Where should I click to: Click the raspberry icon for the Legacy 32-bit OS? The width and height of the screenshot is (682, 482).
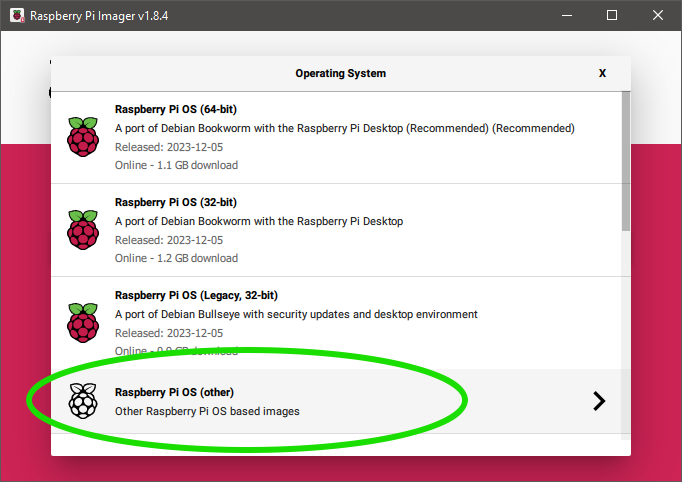click(x=83, y=323)
